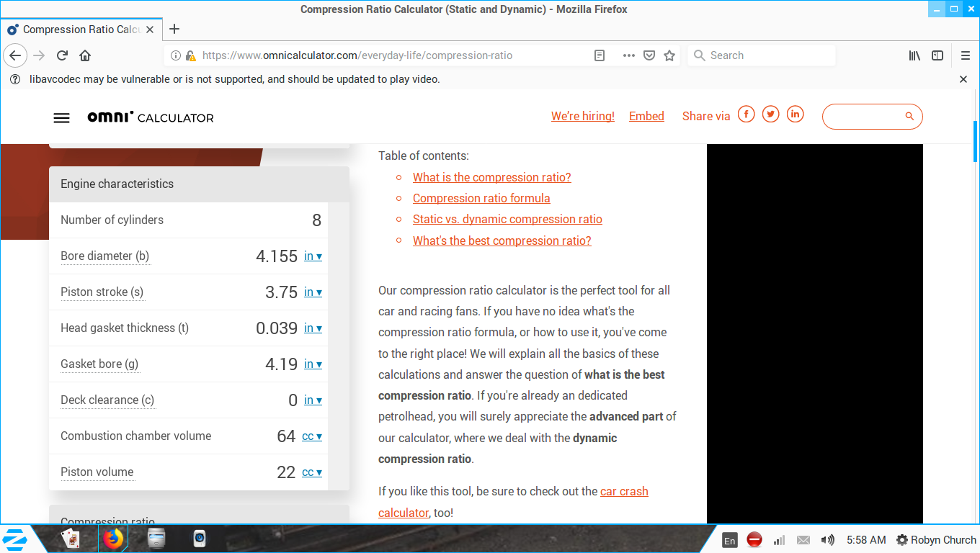
Task: Save page to Pocket
Action: (x=649, y=55)
